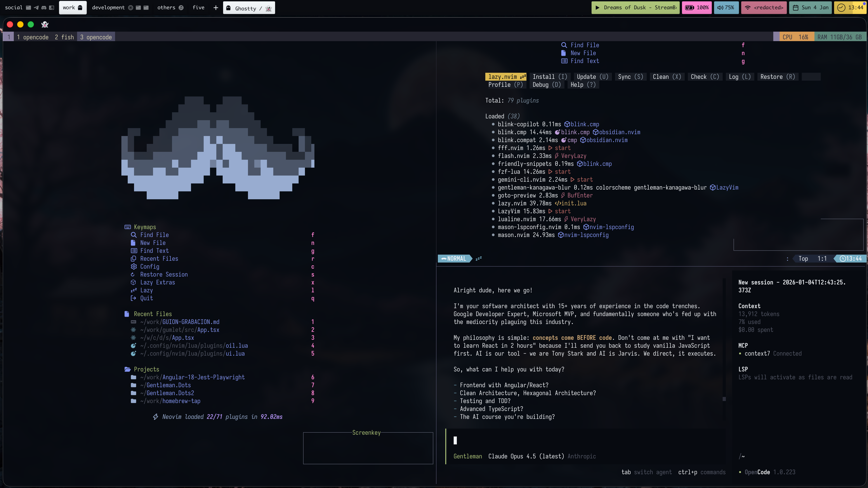Click Check (C) in lazy.nvim
The height and width of the screenshot is (488, 868).
(705, 77)
